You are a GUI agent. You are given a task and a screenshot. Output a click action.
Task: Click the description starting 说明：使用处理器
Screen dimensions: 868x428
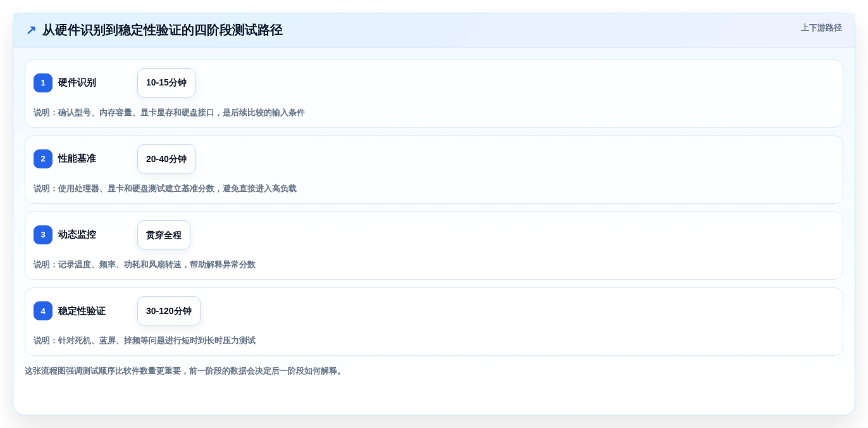(165, 189)
